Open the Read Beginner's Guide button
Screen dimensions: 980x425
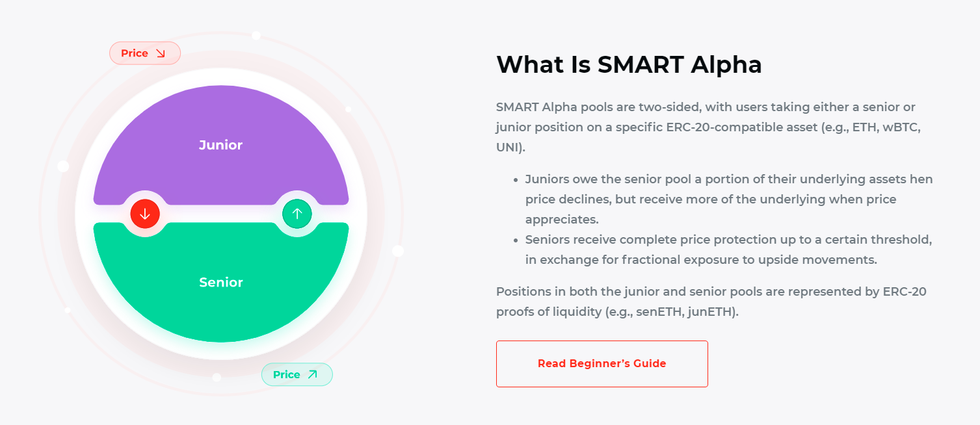602,364
